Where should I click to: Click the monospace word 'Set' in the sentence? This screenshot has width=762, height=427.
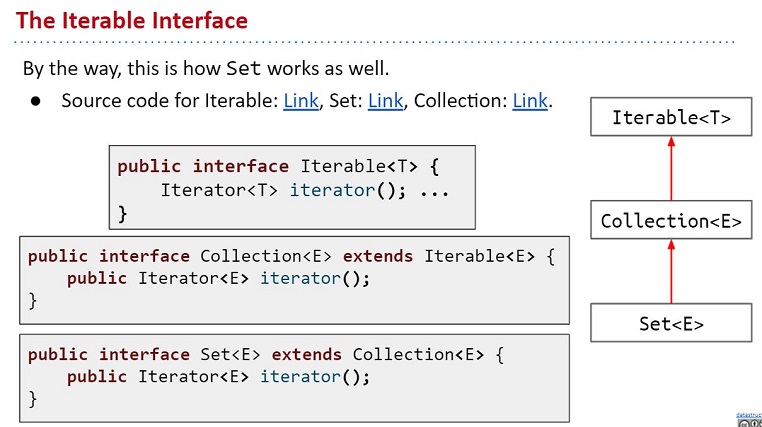click(246, 69)
